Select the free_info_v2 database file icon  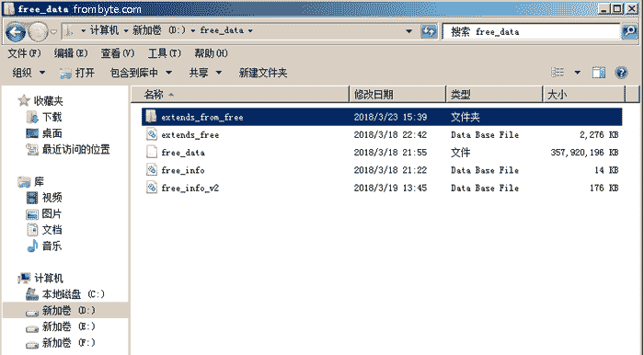(x=152, y=188)
